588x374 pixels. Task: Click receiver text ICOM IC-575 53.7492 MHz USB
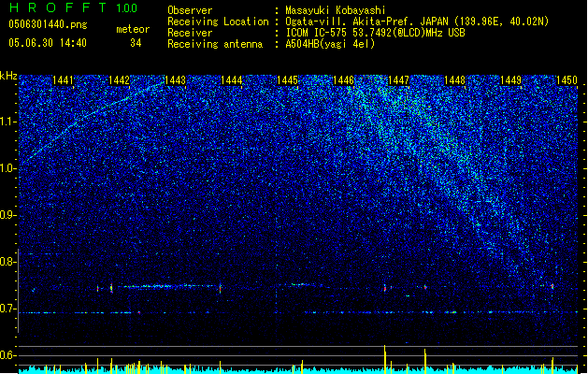pos(375,33)
